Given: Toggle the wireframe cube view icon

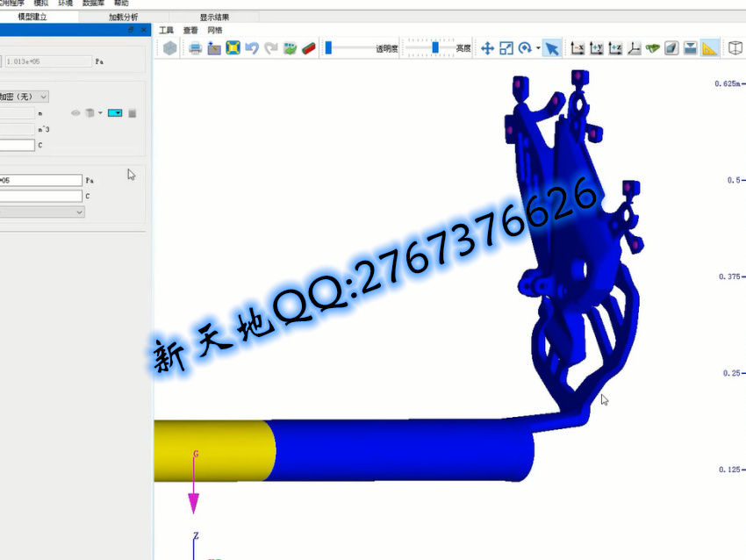Looking at the screenshot, I should click(735, 49).
